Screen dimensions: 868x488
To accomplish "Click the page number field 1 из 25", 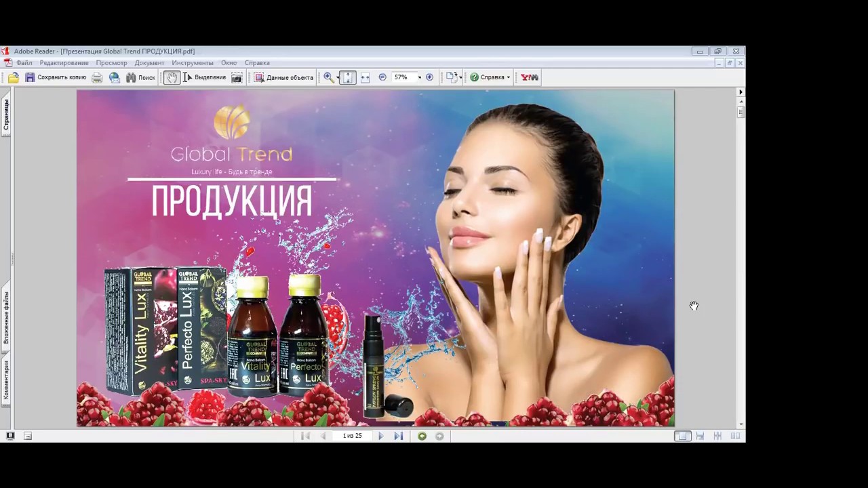I will pos(352,436).
